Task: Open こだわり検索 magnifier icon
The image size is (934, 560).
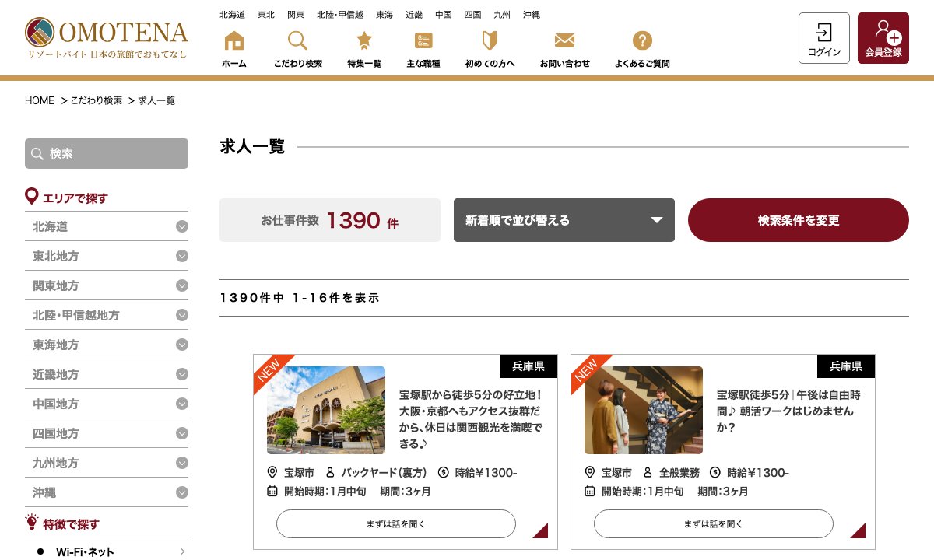Action: 297,40
